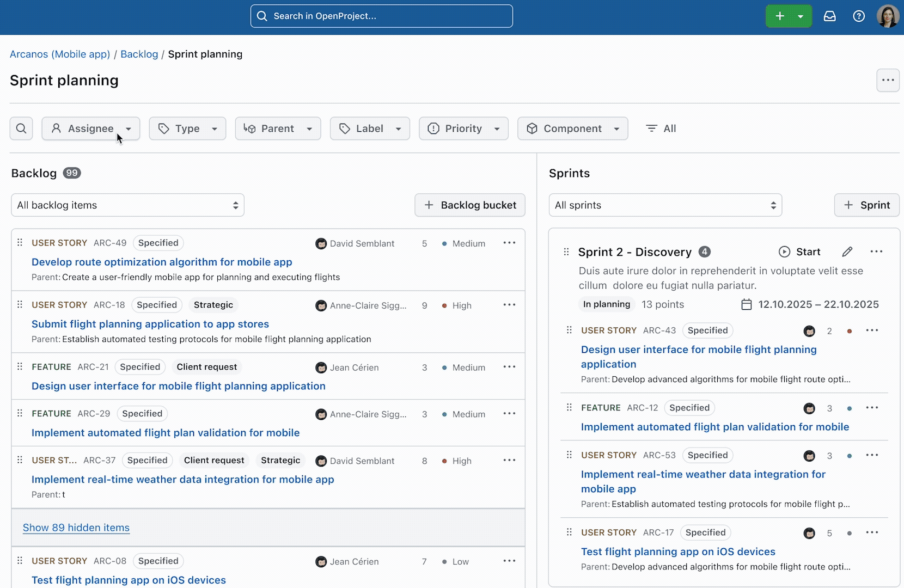Open the All backlog items selector

pyautogui.click(x=127, y=205)
